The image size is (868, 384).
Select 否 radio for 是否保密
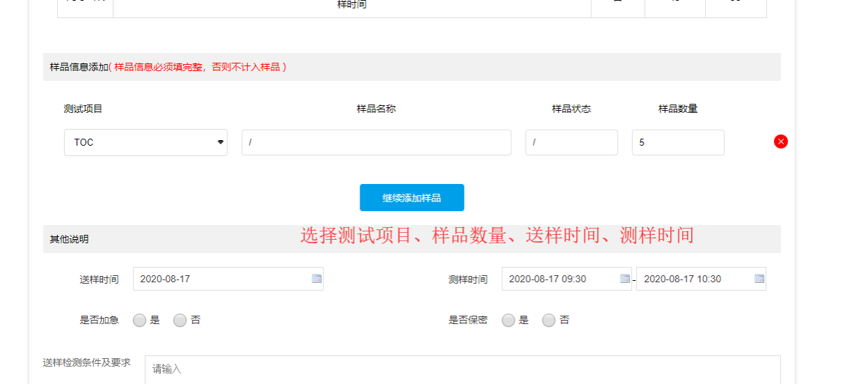[549, 320]
